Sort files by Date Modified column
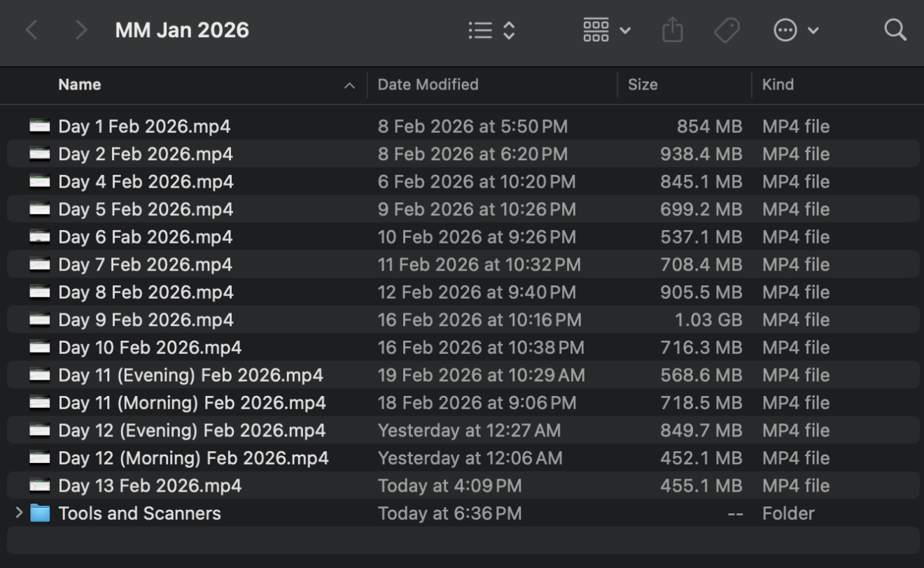This screenshot has width=924, height=568. 428,85
